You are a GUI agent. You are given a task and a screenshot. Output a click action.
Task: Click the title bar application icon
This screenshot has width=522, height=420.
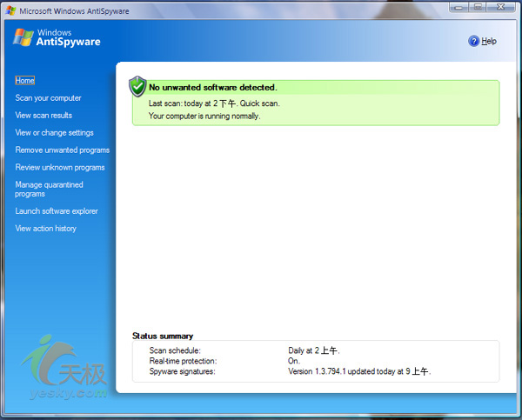pyautogui.click(x=10, y=10)
